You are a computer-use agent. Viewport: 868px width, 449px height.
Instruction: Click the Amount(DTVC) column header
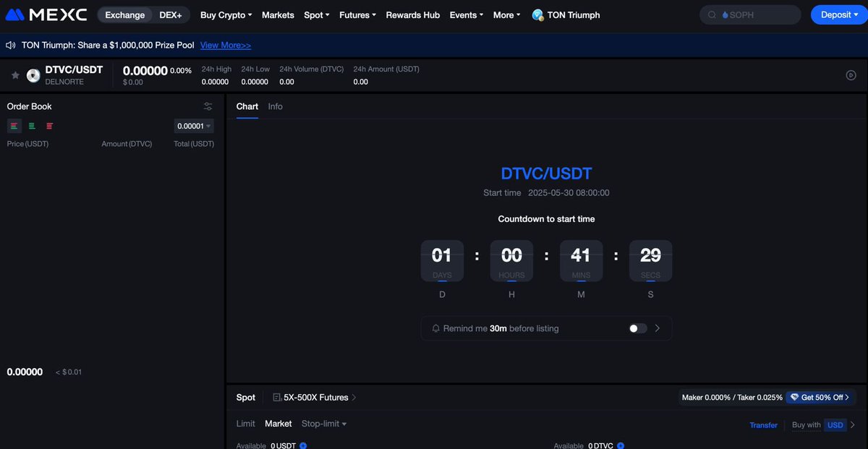127,144
